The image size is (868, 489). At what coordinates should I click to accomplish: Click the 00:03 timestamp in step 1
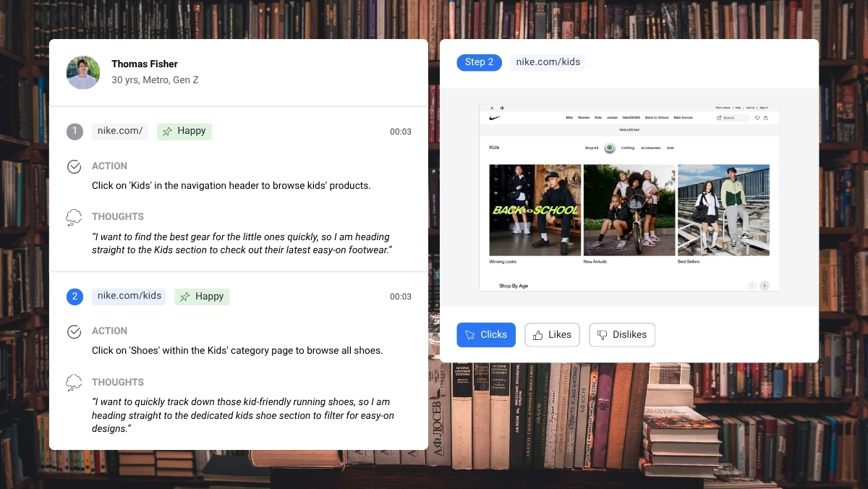tap(401, 132)
